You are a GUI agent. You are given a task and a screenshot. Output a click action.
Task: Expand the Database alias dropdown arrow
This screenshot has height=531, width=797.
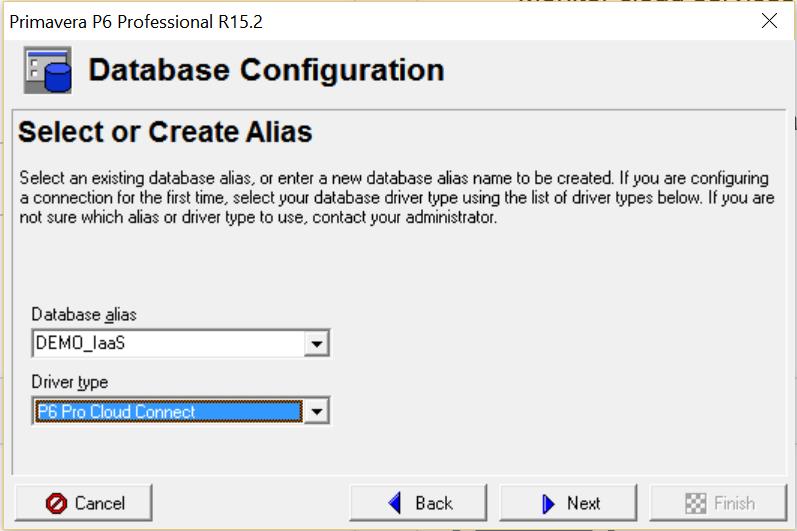tap(317, 344)
